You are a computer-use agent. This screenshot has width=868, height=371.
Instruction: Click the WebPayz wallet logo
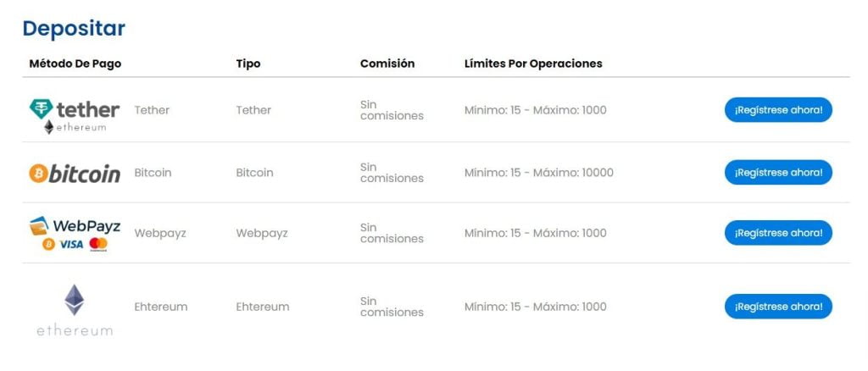39,225
